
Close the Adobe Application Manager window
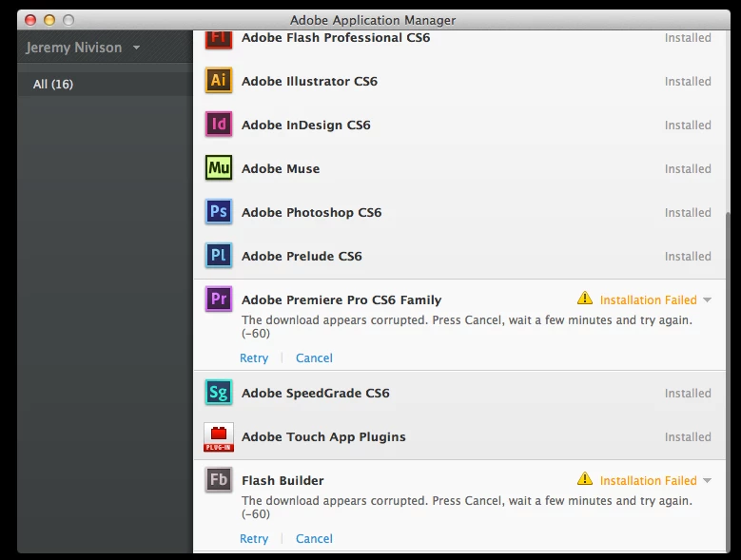pos(30,20)
